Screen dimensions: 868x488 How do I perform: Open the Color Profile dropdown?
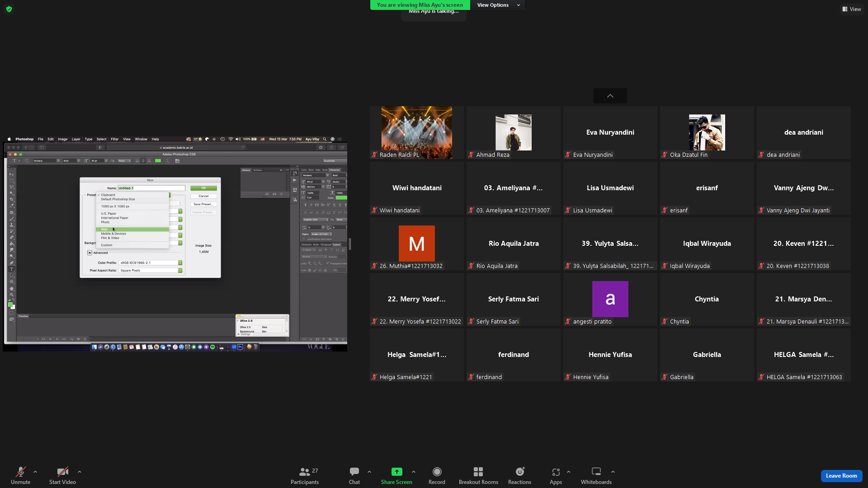[x=151, y=263]
